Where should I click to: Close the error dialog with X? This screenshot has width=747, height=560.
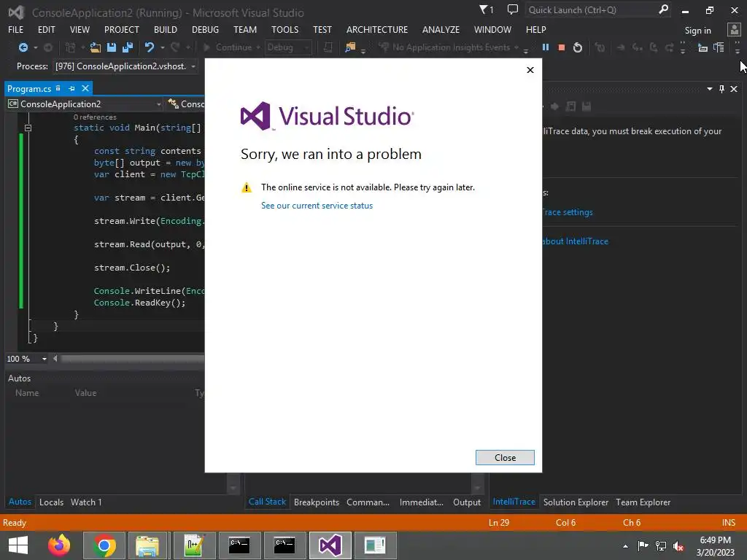[x=530, y=70]
